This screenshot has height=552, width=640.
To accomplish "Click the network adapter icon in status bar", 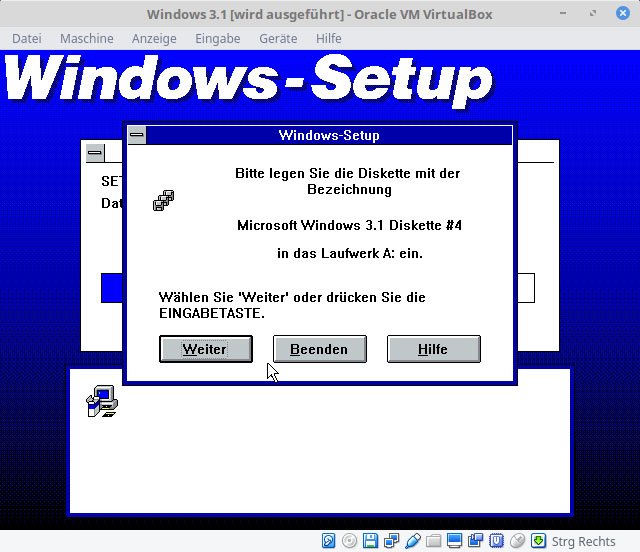I will [x=391, y=541].
